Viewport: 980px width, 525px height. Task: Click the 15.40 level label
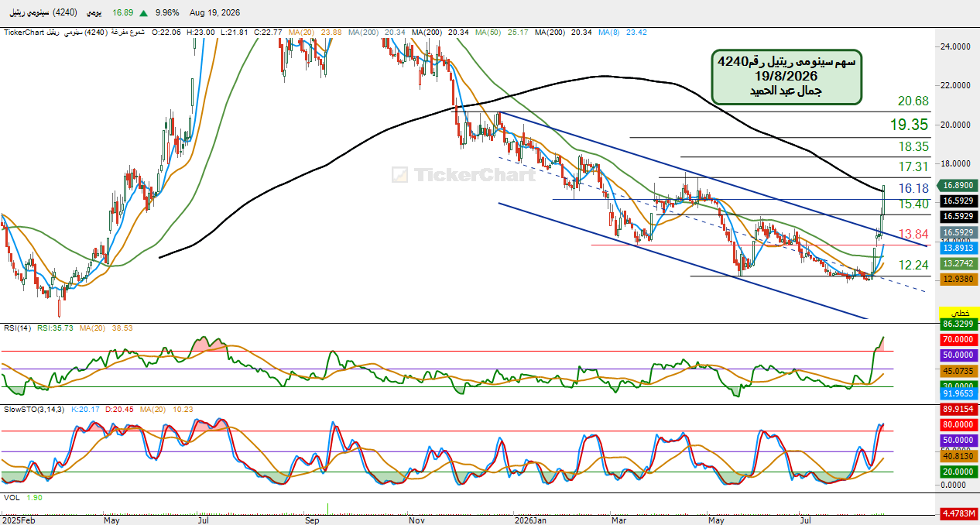point(913,204)
